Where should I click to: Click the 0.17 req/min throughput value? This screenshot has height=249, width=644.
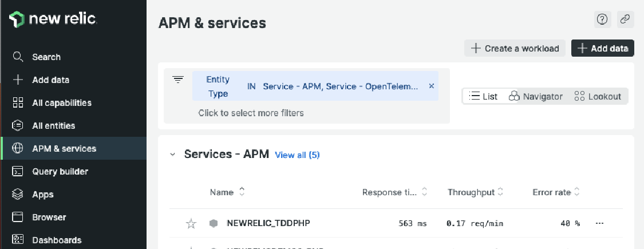click(475, 223)
